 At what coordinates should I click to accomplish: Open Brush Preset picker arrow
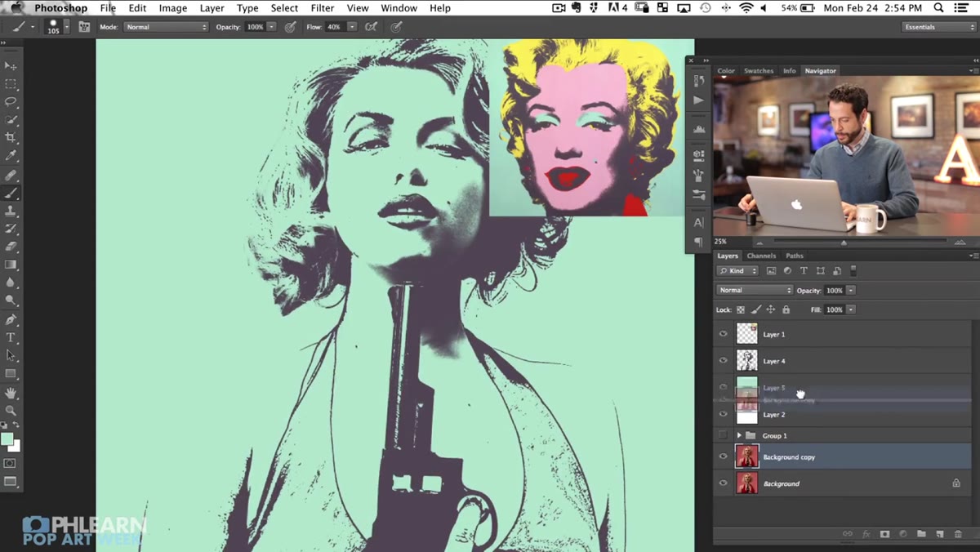pos(68,27)
